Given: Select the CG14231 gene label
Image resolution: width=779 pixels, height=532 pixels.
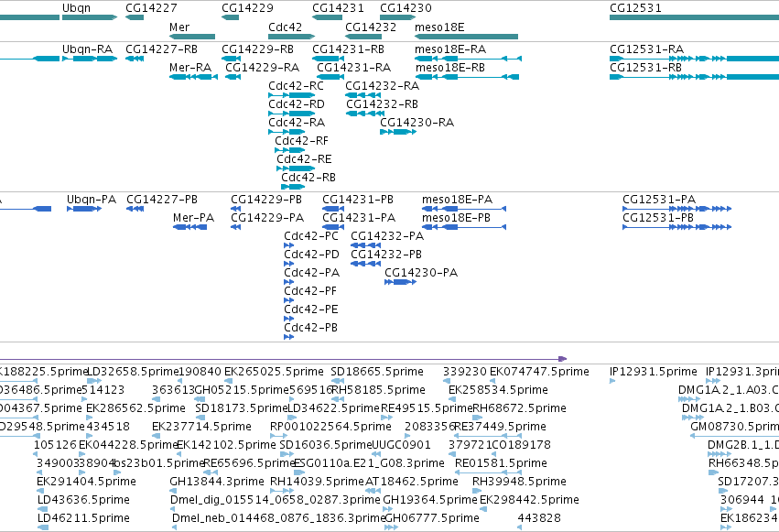Looking at the screenshot, I should [338, 8].
